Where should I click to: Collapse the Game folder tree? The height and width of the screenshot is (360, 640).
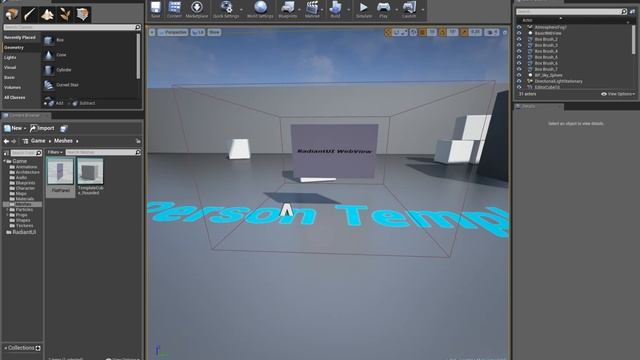[5, 161]
